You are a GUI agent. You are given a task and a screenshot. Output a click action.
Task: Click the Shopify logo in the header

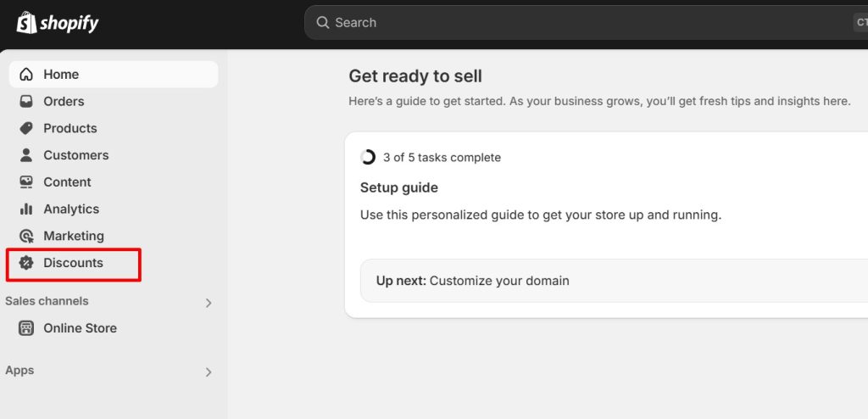coord(58,23)
